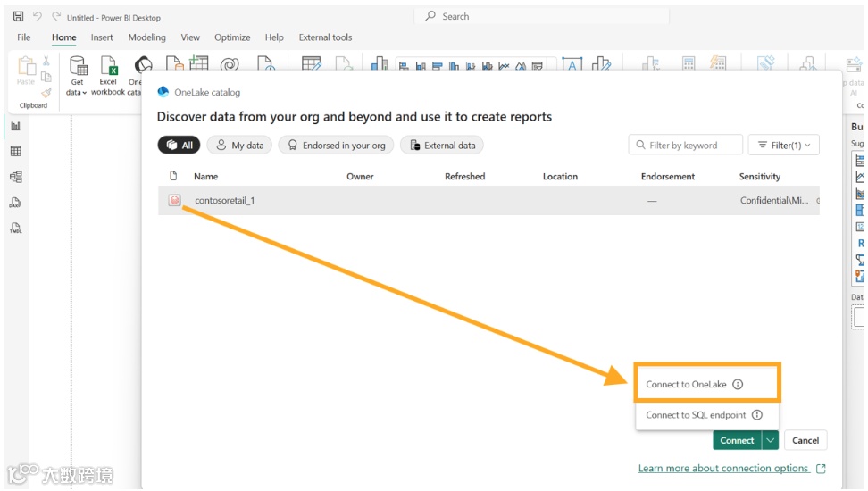Click the Transform data table-with-pencil icon

311,63
